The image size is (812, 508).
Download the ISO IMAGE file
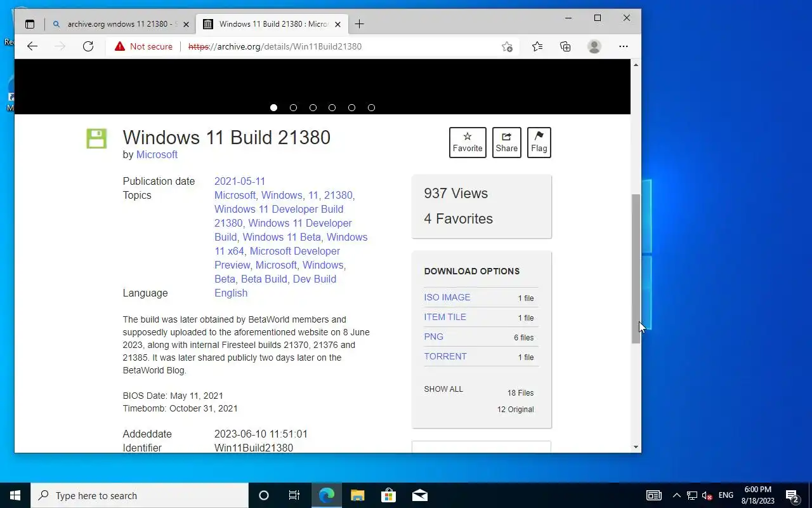(x=447, y=297)
